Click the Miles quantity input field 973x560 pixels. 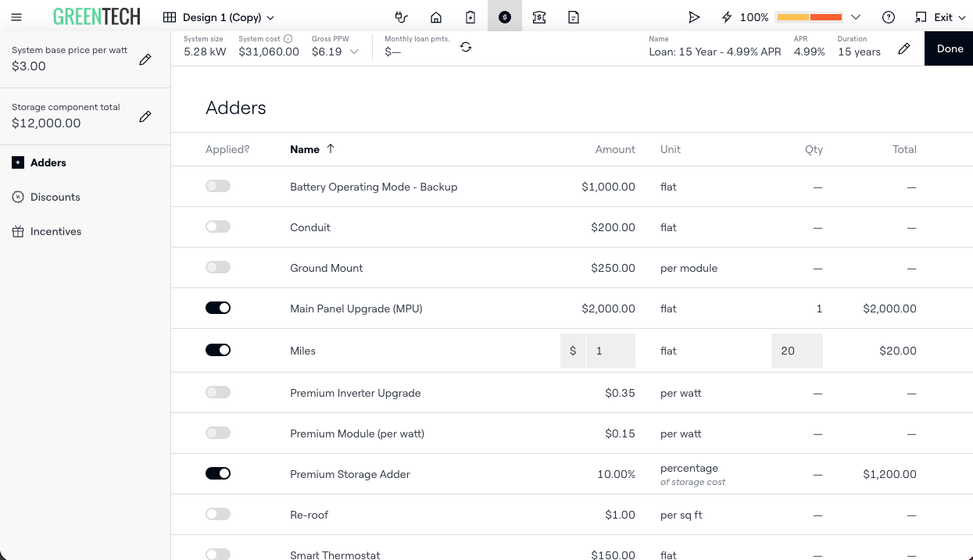pos(796,351)
